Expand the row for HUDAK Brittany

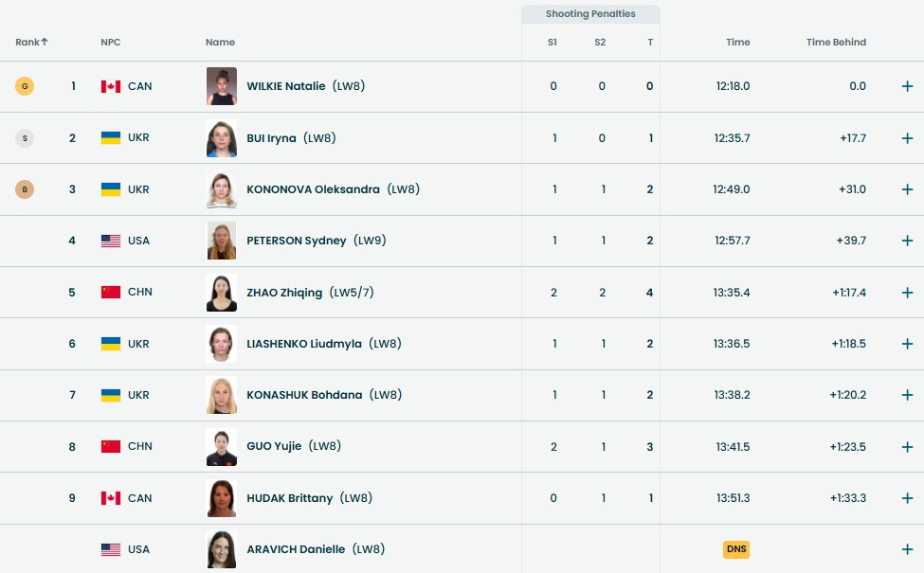pos(907,498)
